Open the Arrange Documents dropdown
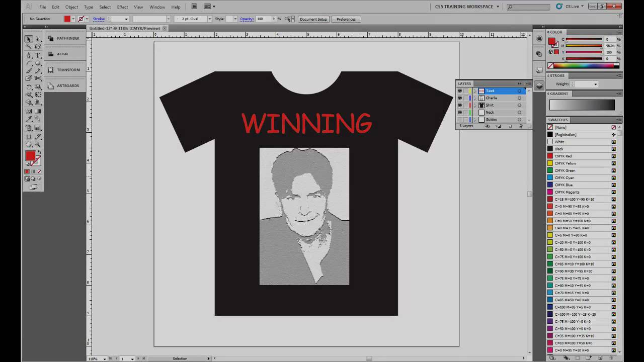The width and height of the screenshot is (644, 362). [x=210, y=7]
